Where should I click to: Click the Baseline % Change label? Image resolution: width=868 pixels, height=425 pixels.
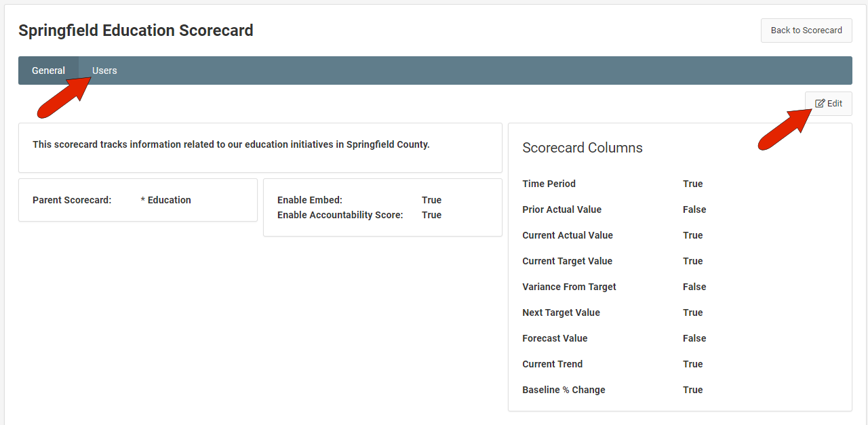(564, 390)
